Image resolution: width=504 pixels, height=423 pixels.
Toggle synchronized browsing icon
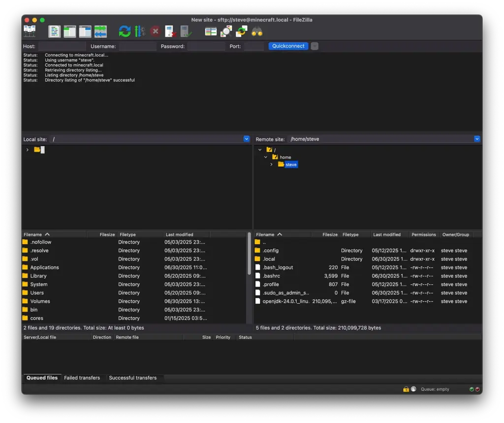coord(241,32)
